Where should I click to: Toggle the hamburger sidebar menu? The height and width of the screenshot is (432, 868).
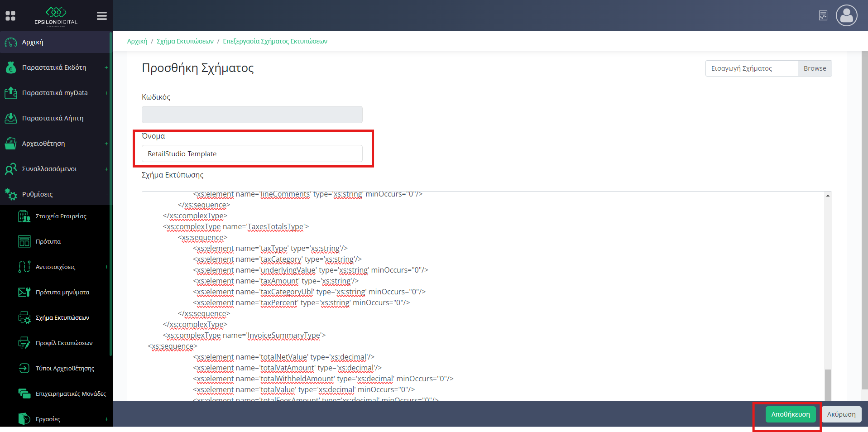click(x=102, y=16)
